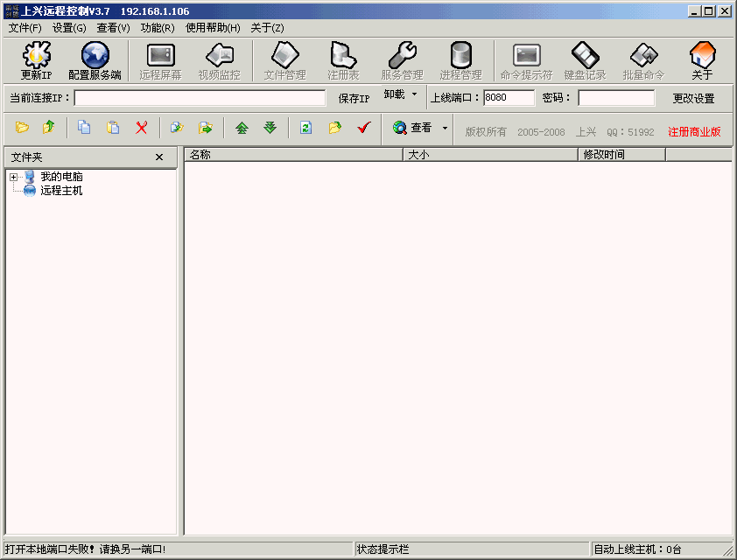
Task: Open the 卸载 dropdown
Action: [x=400, y=95]
